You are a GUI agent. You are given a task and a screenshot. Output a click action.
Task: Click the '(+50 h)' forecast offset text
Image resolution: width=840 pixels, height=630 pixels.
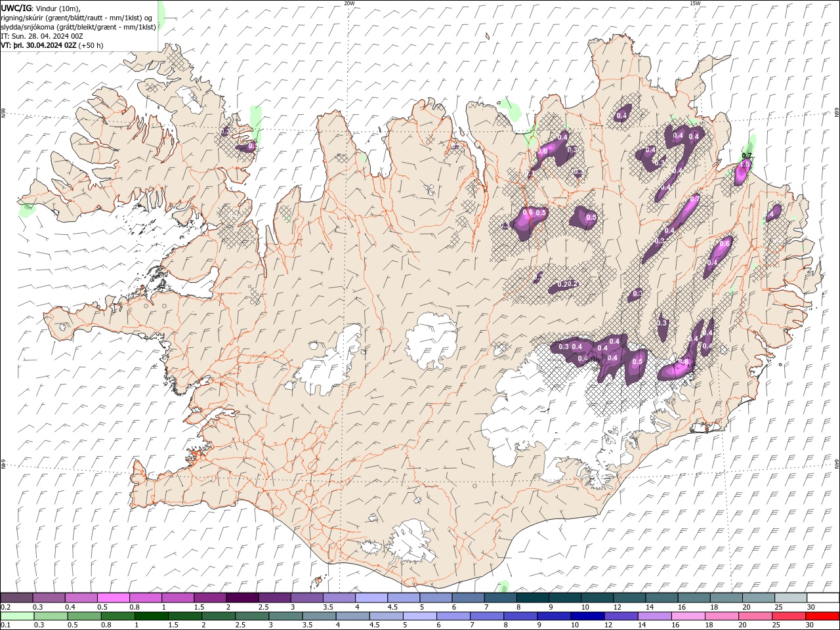[91, 45]
